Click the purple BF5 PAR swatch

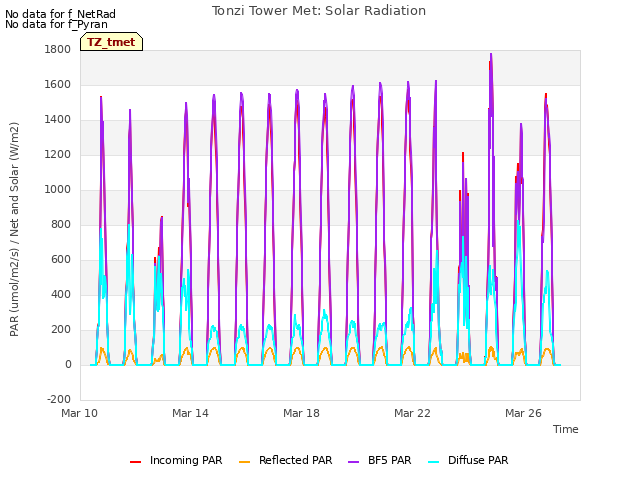click(353, 462)
